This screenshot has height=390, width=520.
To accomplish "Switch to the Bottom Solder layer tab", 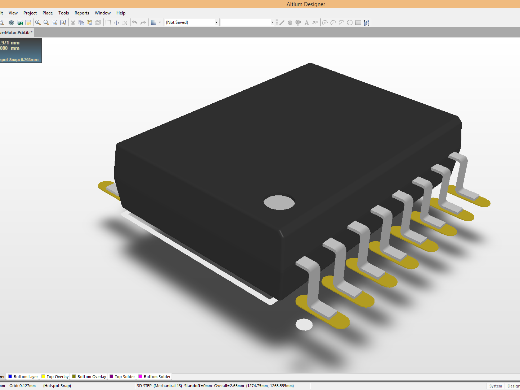I will 154,376.
